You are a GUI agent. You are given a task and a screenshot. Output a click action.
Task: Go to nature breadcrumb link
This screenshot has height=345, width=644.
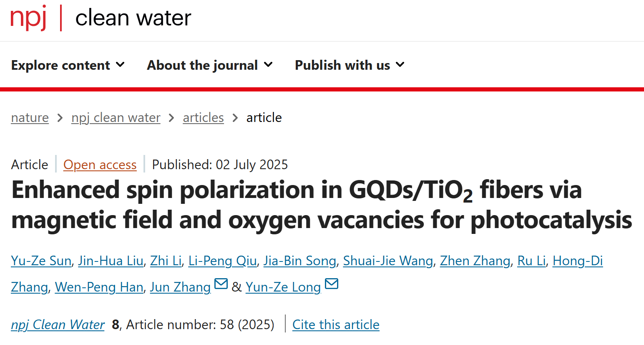click(x=30, y=118)
